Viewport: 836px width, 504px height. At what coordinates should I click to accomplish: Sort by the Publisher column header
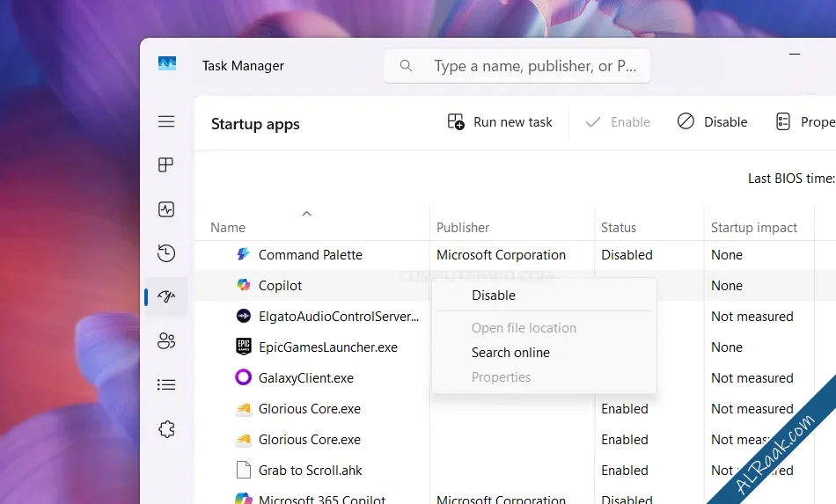(x=463, y=228)
